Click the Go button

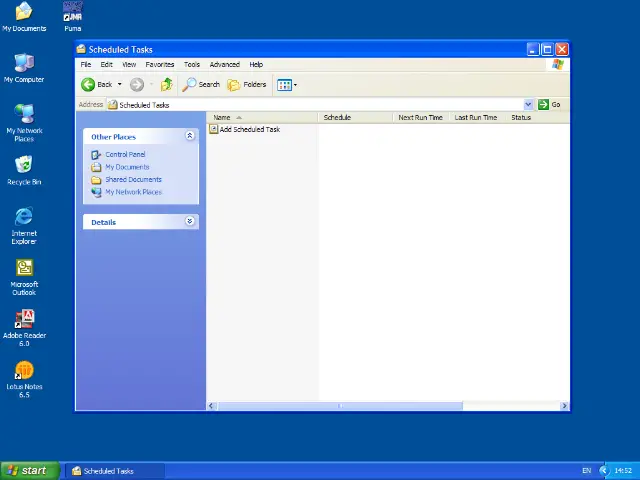(x=549, y=104)
